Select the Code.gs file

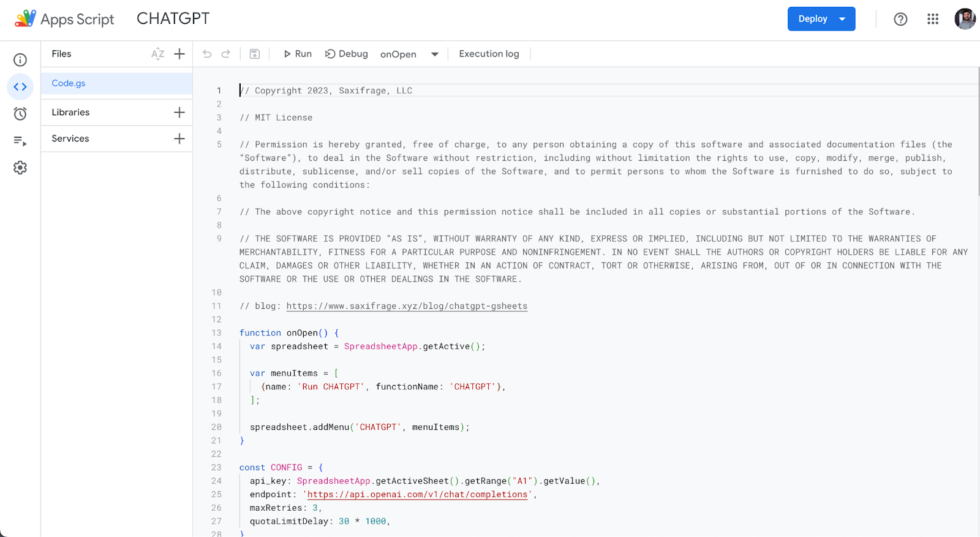click(x=116, y=83)
